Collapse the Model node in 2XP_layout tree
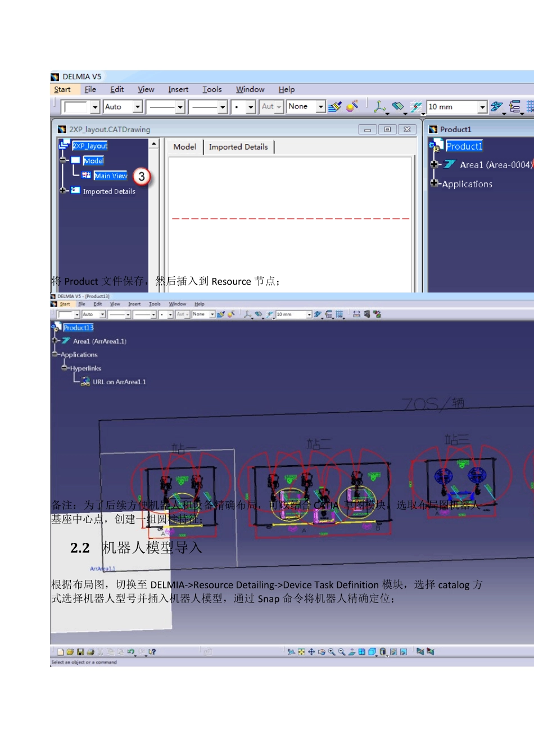Viewport: 534px width, 756px height. coord(63,160)
